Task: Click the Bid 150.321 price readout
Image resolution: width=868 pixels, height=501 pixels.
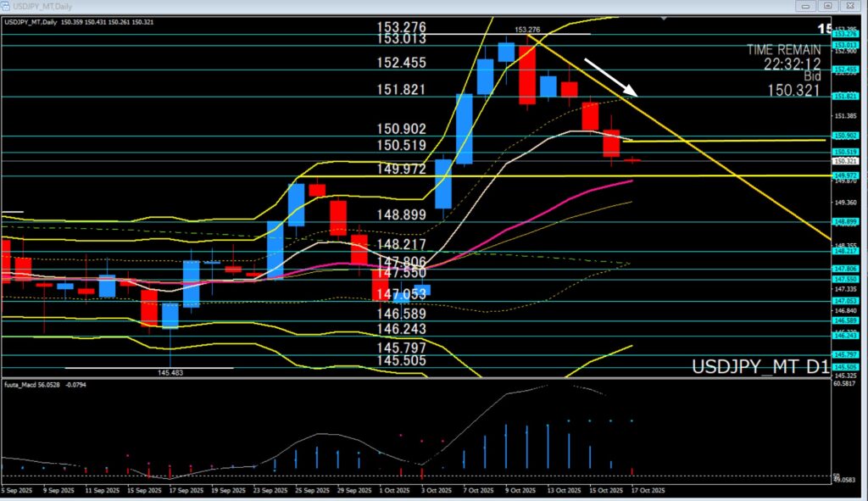Action: [x=794, y=90]
